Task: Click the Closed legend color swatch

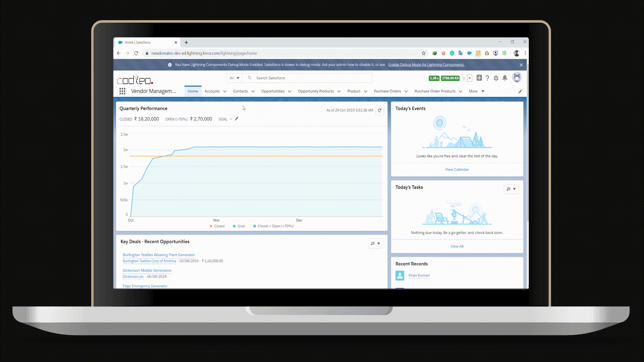Action: pos(211,226)
